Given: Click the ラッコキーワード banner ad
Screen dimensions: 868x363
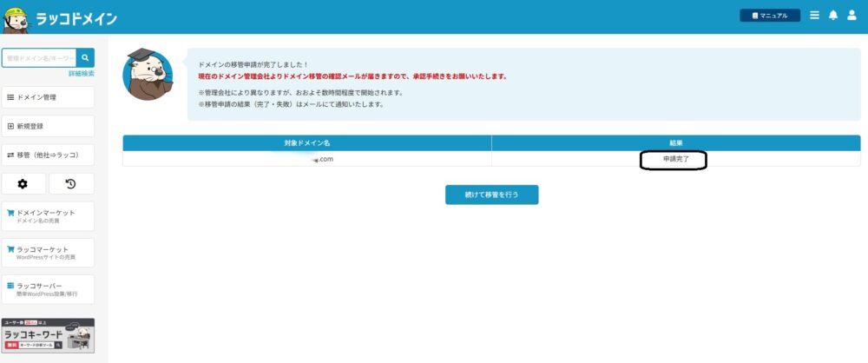Looking at the screenshot, I should tap(48, 335).
